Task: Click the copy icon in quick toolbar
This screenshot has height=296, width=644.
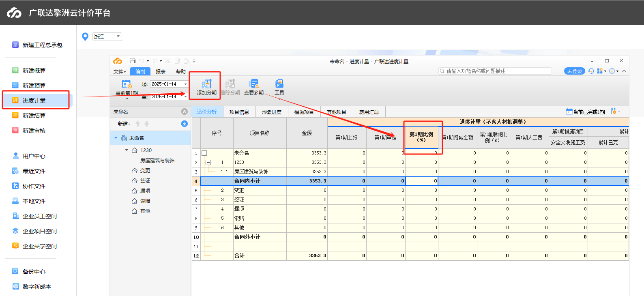Action: (x=177, y=61)
